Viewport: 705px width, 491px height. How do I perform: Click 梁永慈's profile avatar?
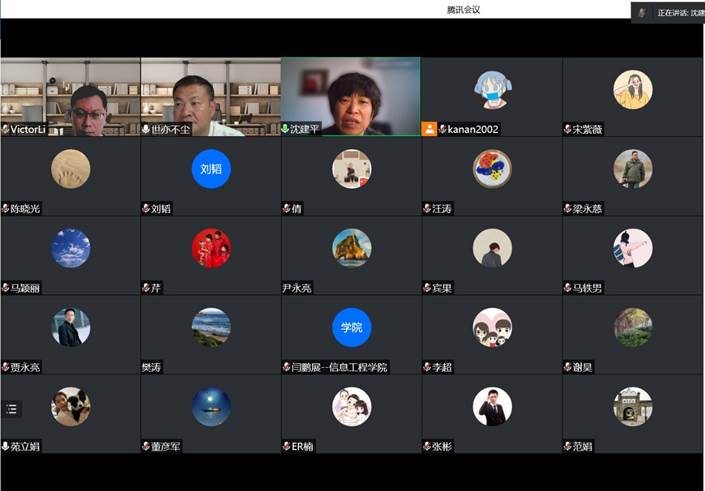tap(632, 169)
